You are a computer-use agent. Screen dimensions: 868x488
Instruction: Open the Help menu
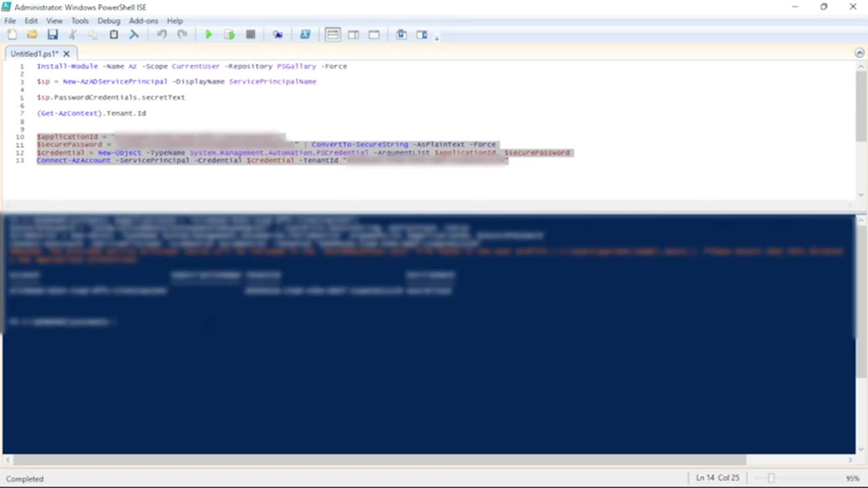click(x=175, y=21)
